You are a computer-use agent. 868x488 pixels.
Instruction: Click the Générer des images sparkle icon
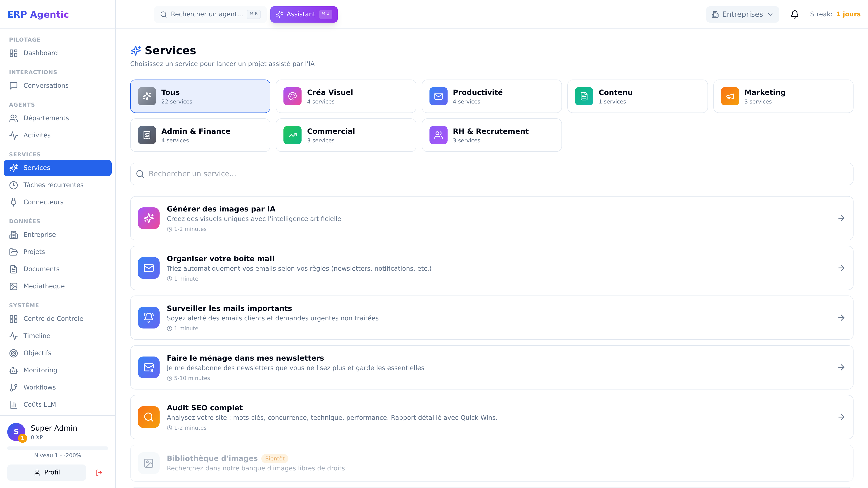(149, 218)
